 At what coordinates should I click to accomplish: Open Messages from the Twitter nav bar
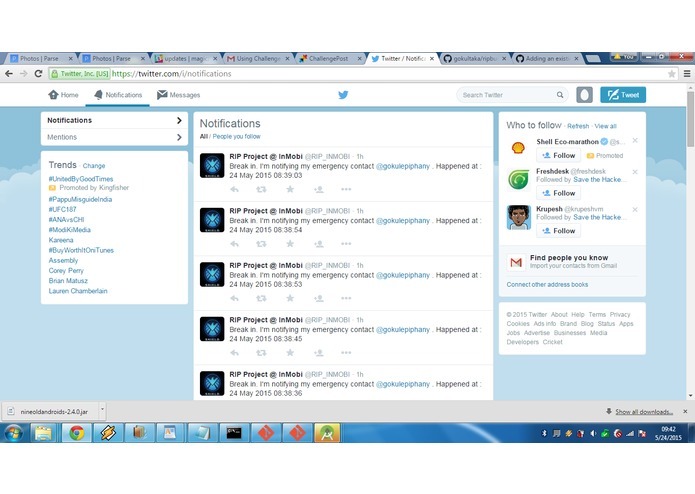[x=179, y=95]
